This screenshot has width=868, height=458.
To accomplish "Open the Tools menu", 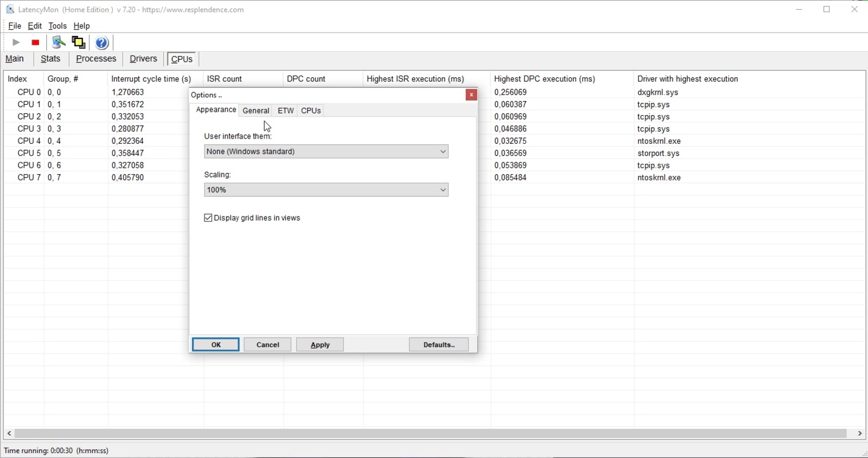I will (x=57, y=26).
